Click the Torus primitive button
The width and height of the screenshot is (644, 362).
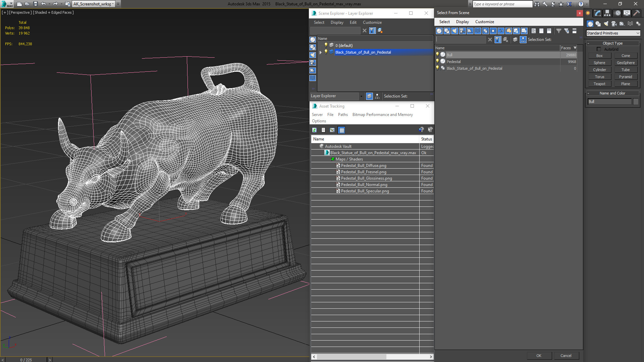pyautogui.click(x=599, y=77)
